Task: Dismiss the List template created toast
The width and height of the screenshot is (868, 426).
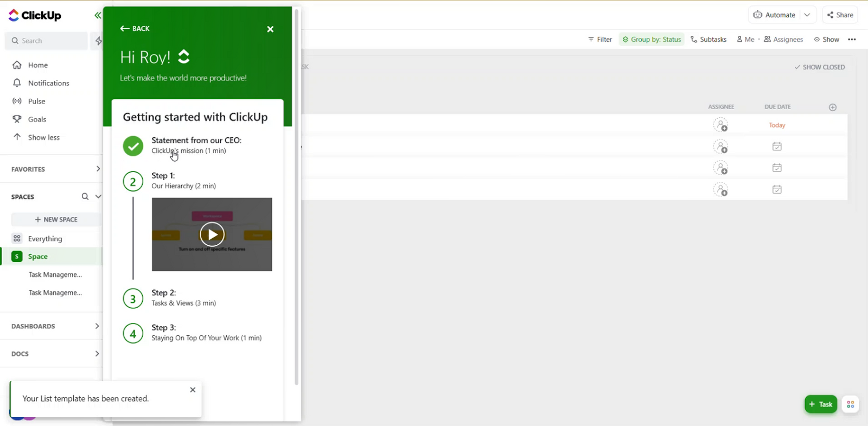Action: click(x=193, y=390)
